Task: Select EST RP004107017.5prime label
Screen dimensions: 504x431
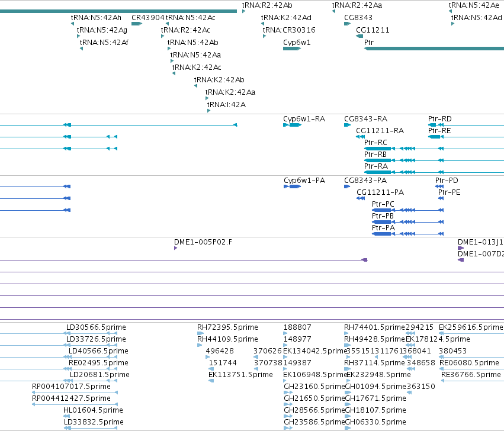Action: (71, 387)
